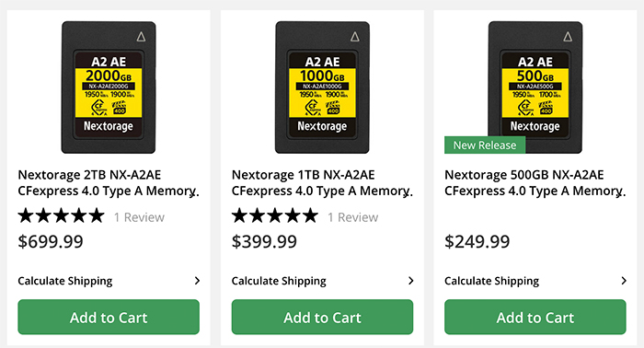The width and height of the screenshot is (644, 348).
Task: Open the 500GB memory card product image
Action: point(535,87)
